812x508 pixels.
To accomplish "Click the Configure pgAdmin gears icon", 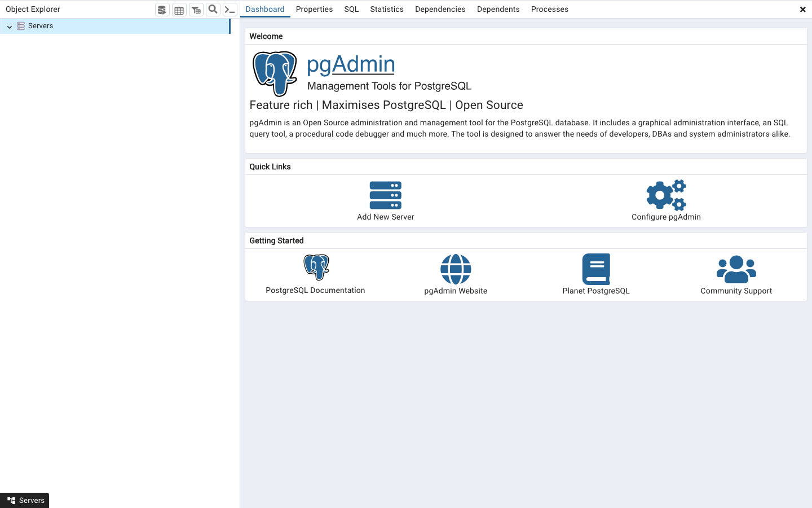I will 666,195.
